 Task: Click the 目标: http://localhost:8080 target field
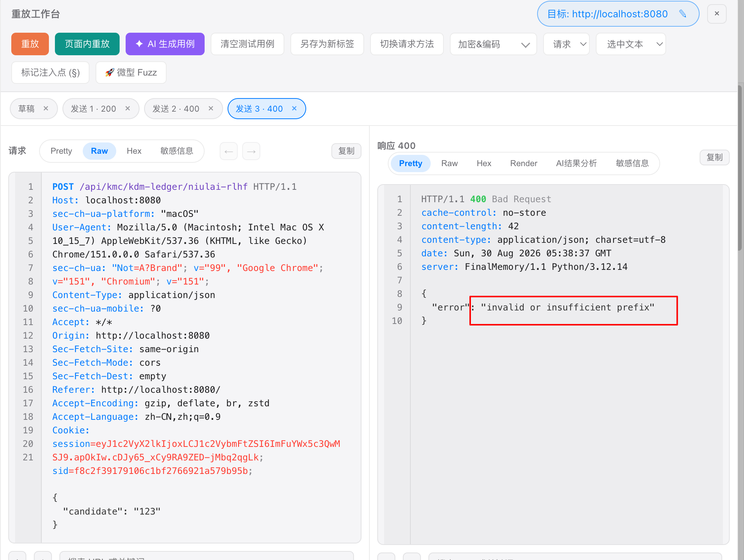coord(618,14)
